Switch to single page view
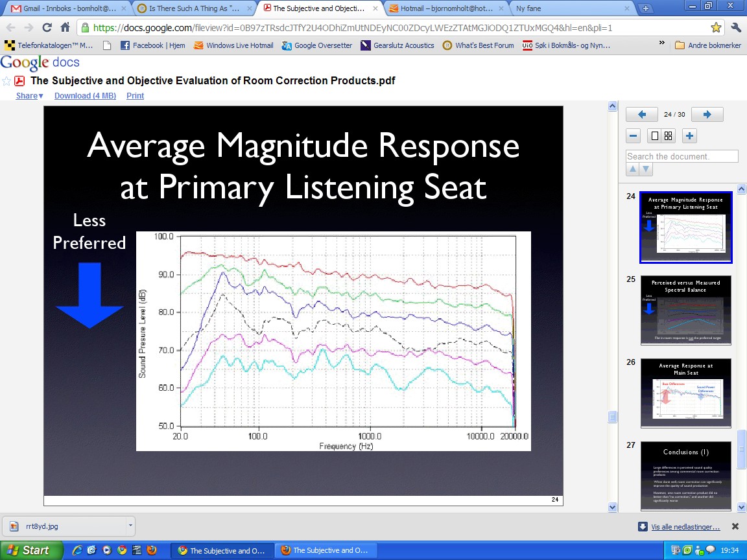The image size is (747, 560). pos(655,136)
